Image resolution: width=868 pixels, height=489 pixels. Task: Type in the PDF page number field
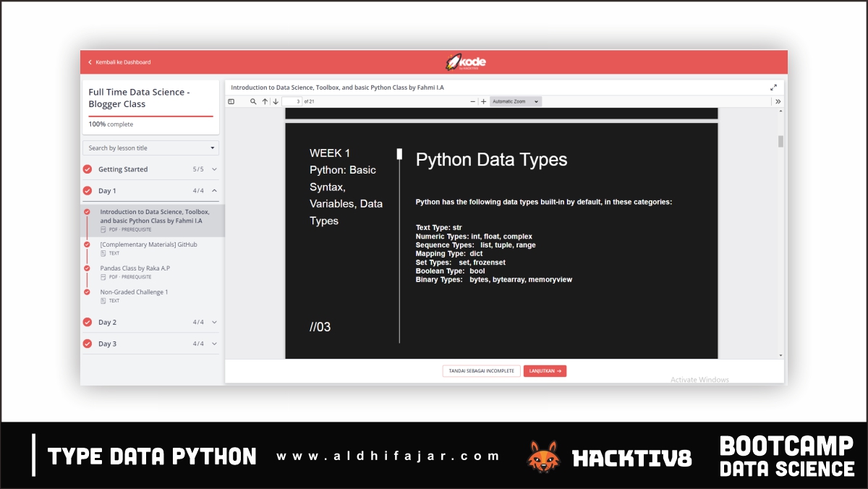(x=291, y=101)
